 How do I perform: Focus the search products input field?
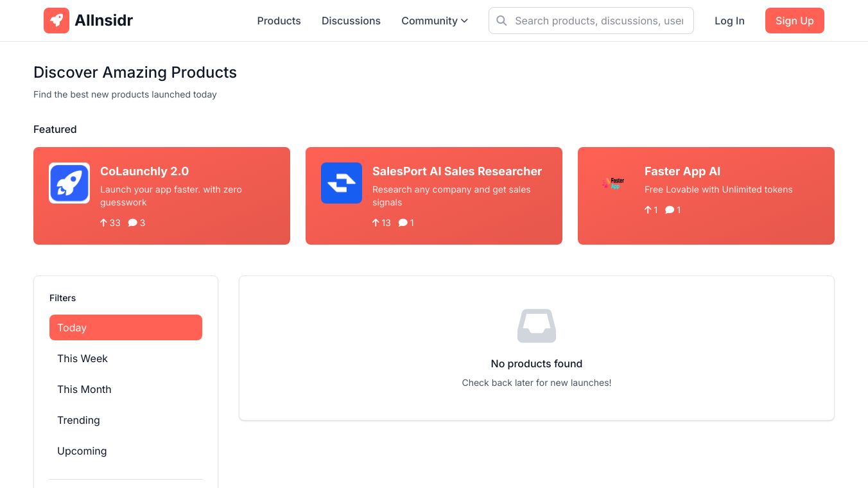coord(599,21)
